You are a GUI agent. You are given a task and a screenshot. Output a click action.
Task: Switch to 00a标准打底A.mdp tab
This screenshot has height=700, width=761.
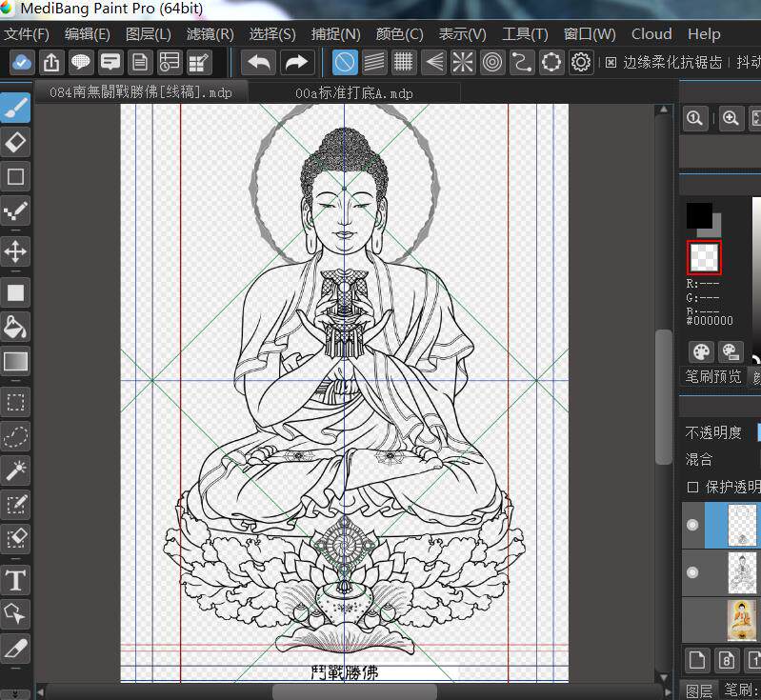click(354, 92)
